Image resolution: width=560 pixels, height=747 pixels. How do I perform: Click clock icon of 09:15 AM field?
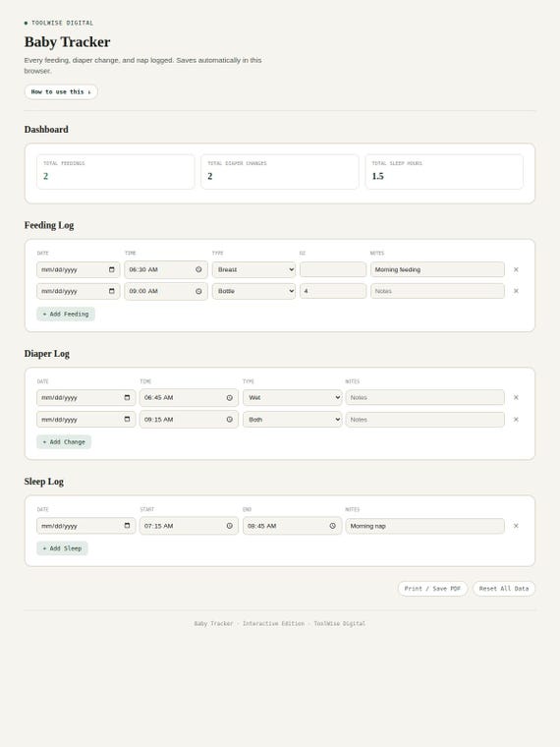pyautogui.click(x=230, y=420)
